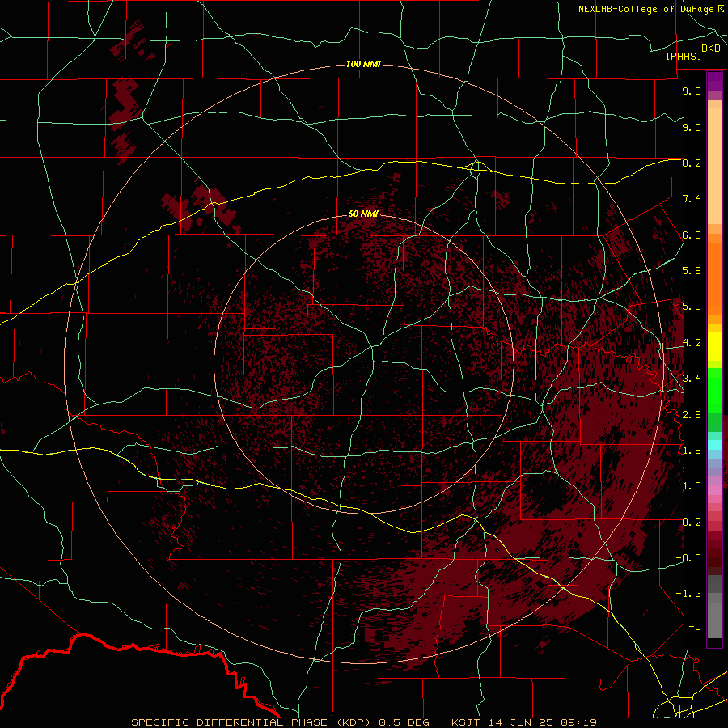Click the 9.8 value on the color scale

point(692,91)
